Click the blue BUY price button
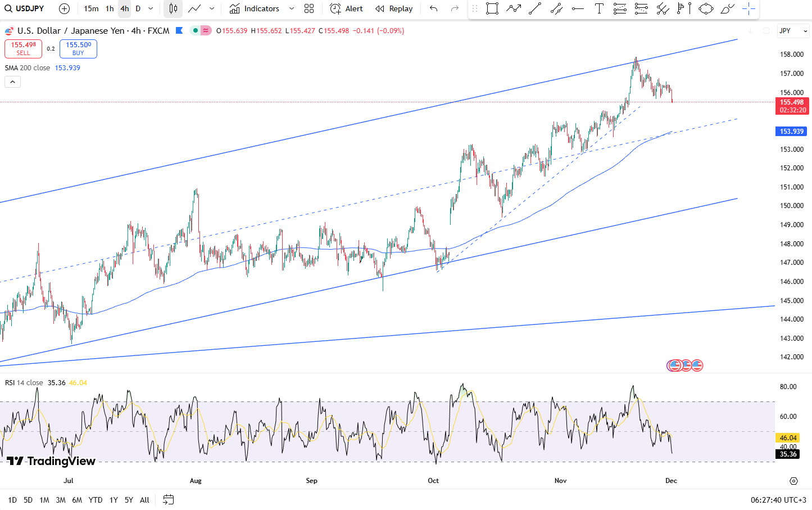812x510 pixels. click(x=78, y=49)
